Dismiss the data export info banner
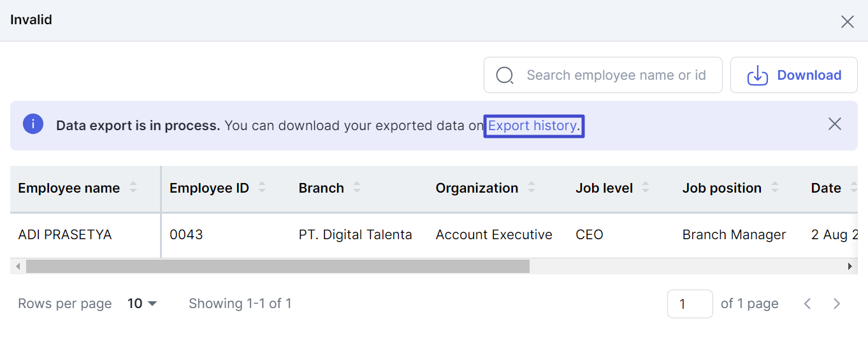 coord(835,124)
